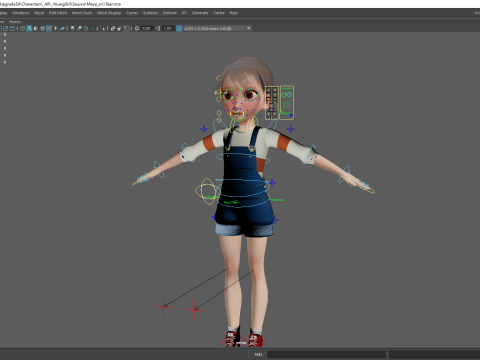
Task: Click the Gamma value field showing 1.00
Action: (168, 28)
